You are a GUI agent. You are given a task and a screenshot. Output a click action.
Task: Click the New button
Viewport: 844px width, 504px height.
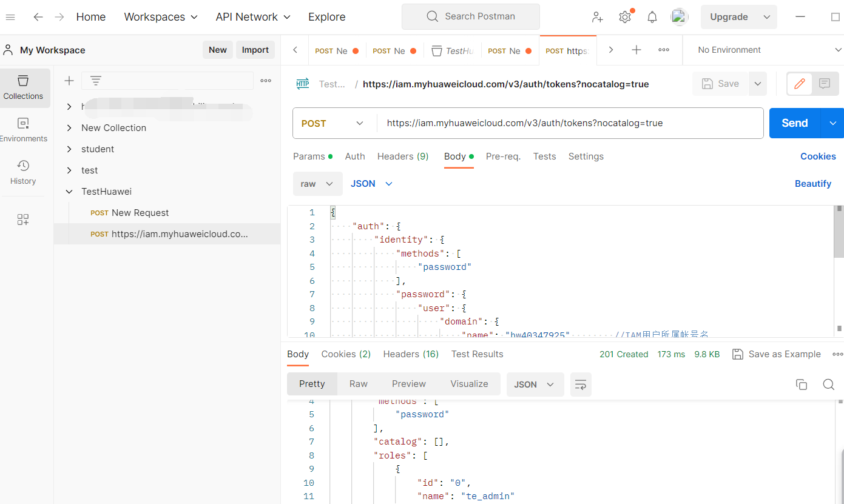[218, 50]
